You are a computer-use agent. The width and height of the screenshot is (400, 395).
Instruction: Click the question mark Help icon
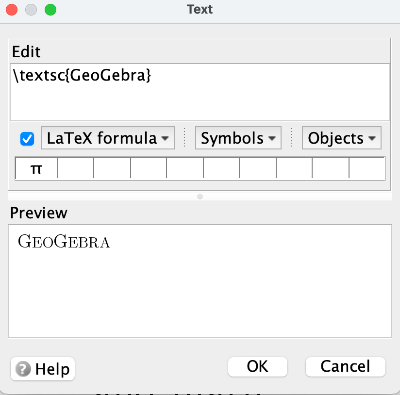click(23, 369)
